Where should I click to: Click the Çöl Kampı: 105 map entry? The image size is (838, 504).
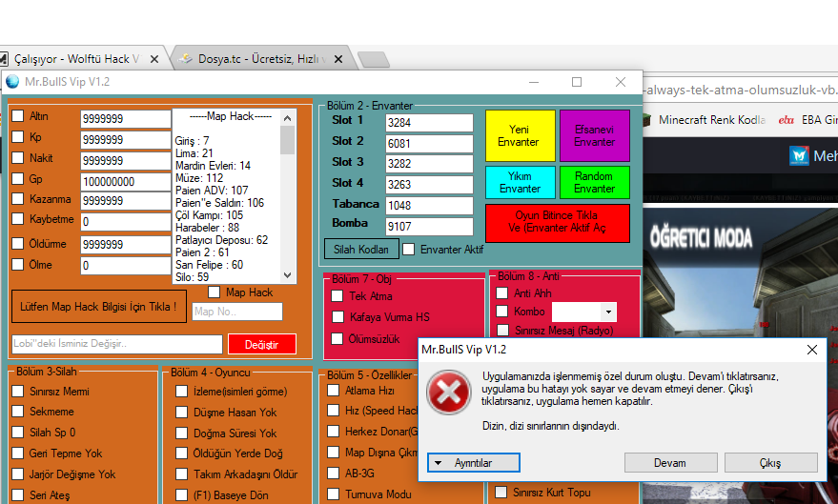click(x=209, y=215)
